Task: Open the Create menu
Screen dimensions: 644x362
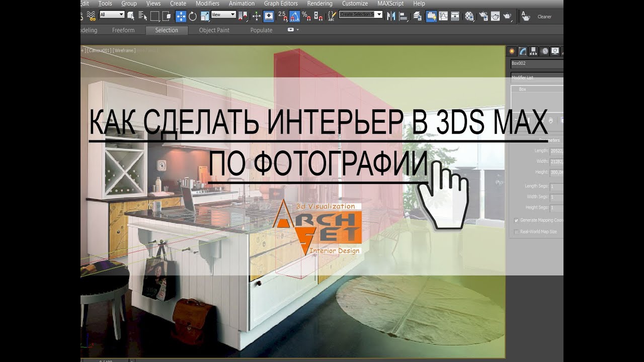Action: (x=178, y=4)
